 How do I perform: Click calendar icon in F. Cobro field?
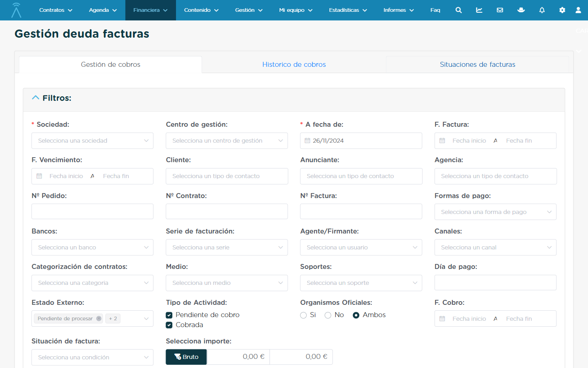coord(442,319)
